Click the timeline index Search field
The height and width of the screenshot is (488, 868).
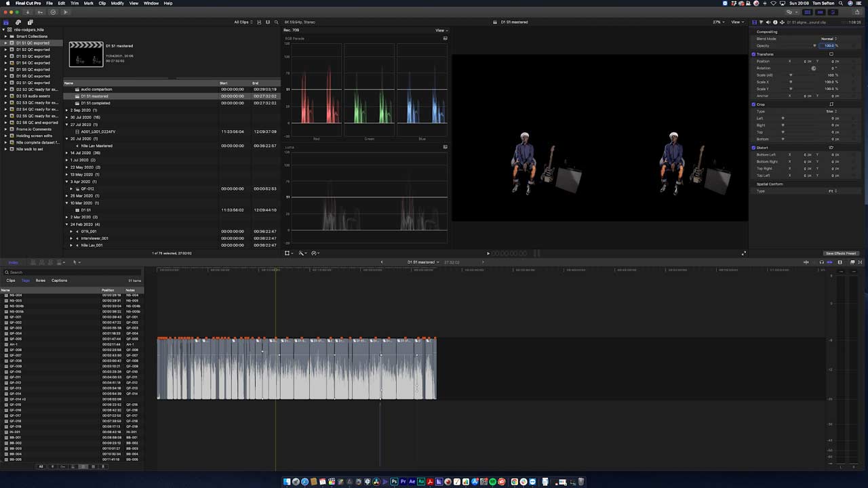[73, 272]
